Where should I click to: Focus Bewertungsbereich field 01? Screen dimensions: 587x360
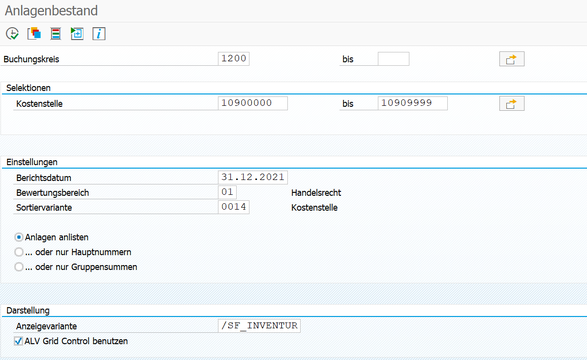[227, 192]
